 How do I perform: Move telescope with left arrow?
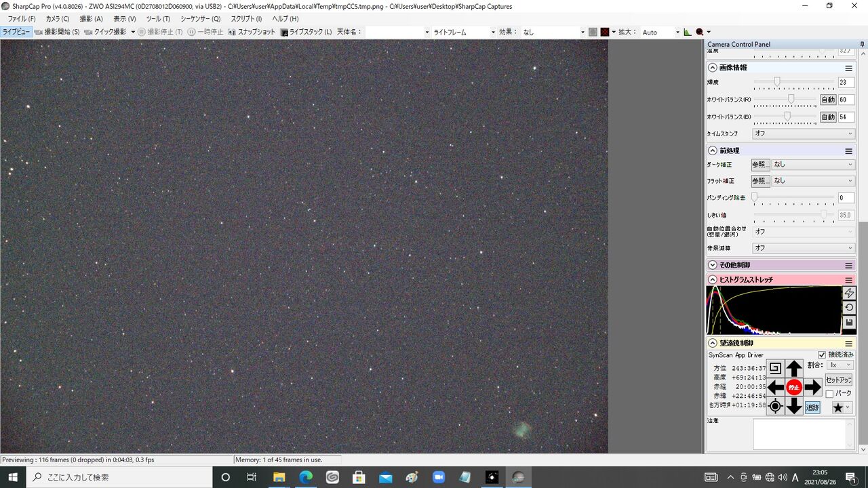776,388
